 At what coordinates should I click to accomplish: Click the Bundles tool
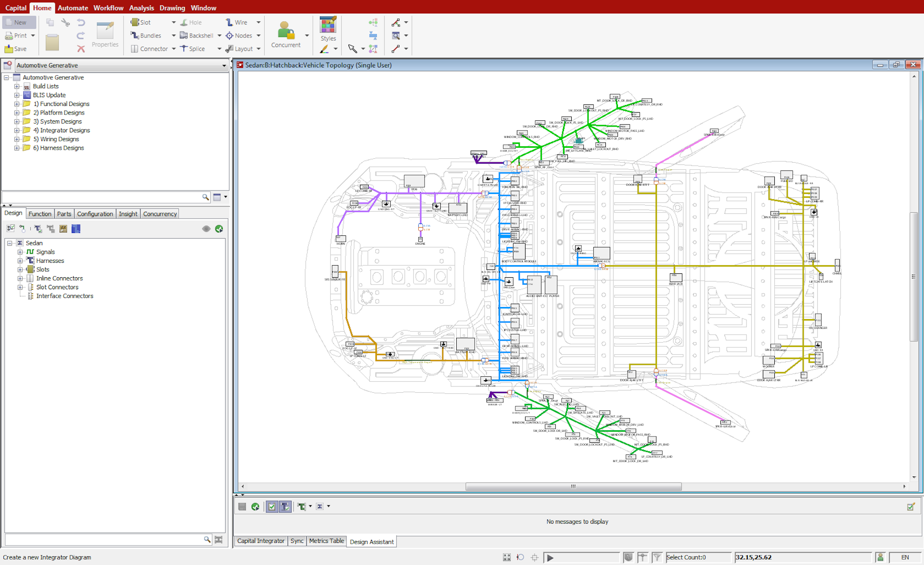pos(146,36)
